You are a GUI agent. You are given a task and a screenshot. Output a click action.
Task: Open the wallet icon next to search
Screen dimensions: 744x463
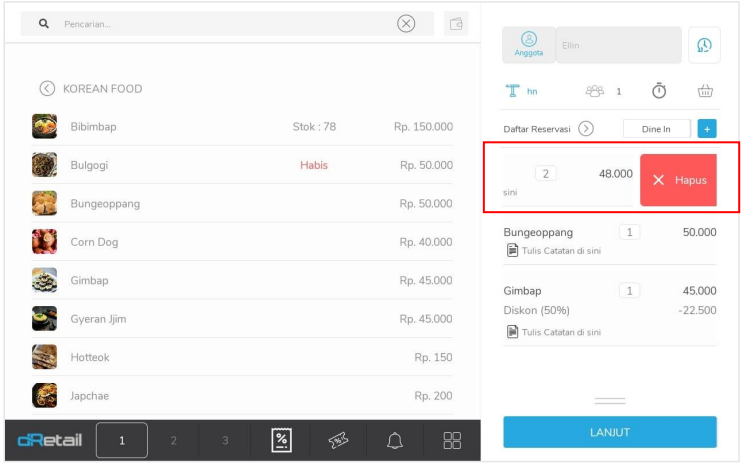pos(456,24)
